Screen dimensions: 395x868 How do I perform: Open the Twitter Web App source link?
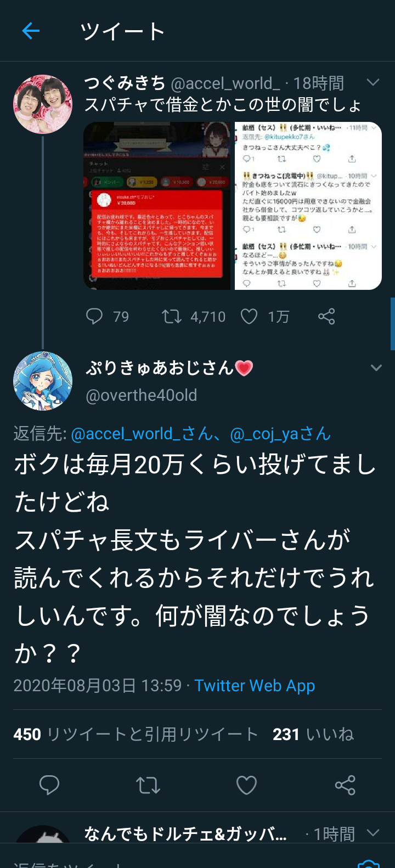tap(255, 686)
